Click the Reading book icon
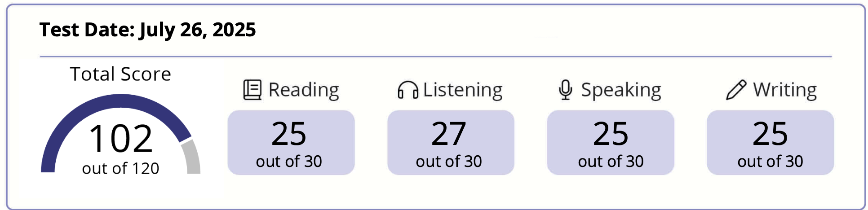The width and height of the screenshot is (868, 210). (x=252, y=90)
